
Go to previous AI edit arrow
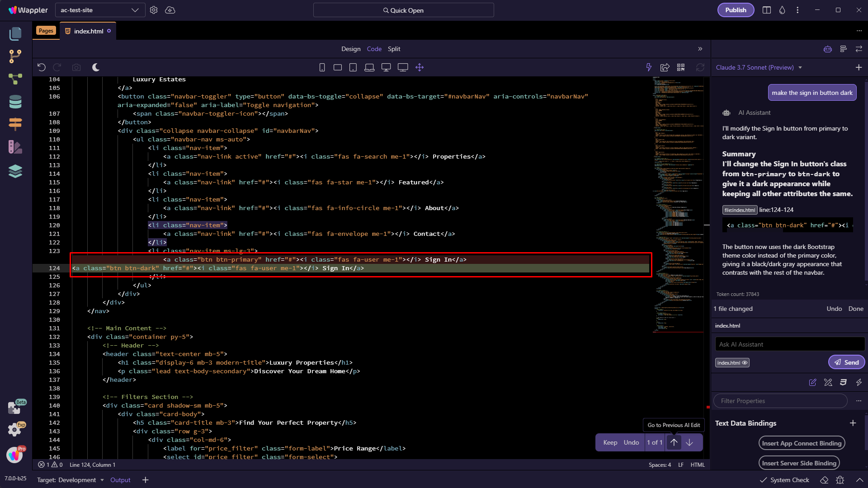click(x=674, y=442)
